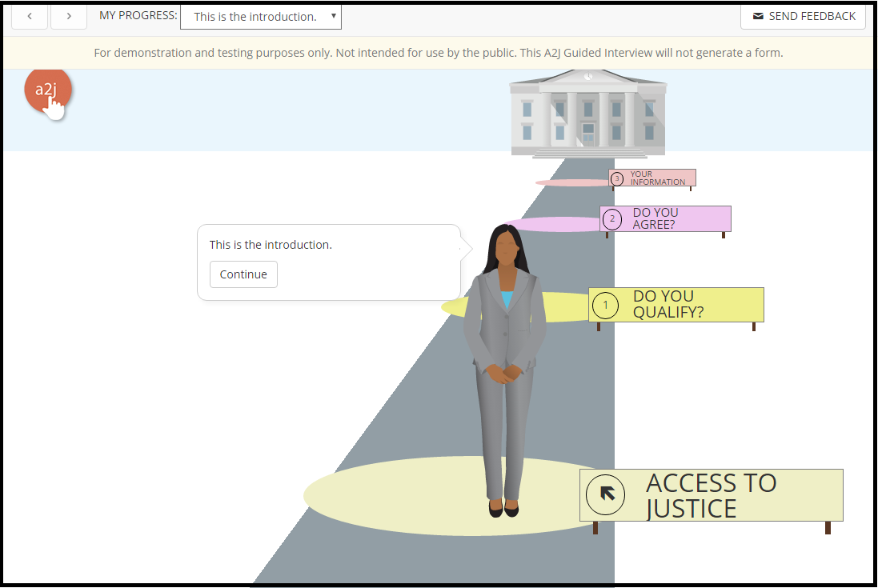
Task: Expand the progress selector showing current step
Action: (x=260, y=16)
